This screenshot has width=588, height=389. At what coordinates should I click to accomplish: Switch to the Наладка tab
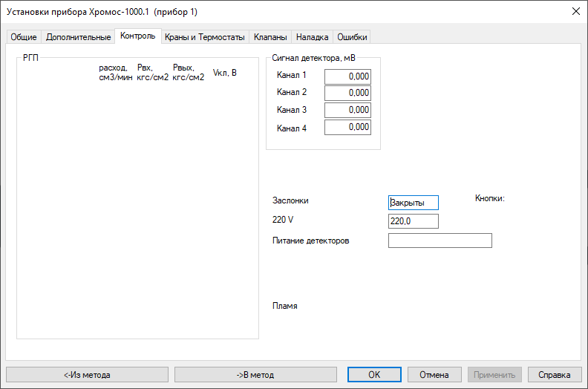(312, 37)
